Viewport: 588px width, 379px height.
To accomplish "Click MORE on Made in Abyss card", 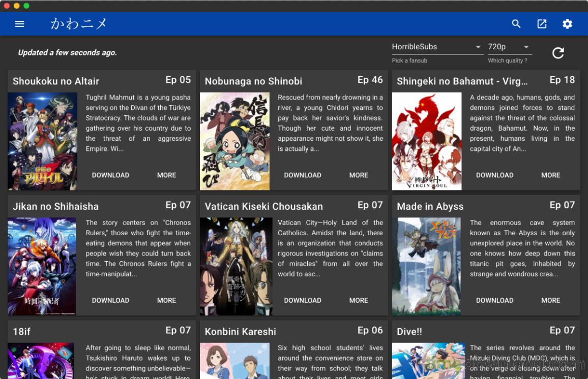I will (550, 300).
